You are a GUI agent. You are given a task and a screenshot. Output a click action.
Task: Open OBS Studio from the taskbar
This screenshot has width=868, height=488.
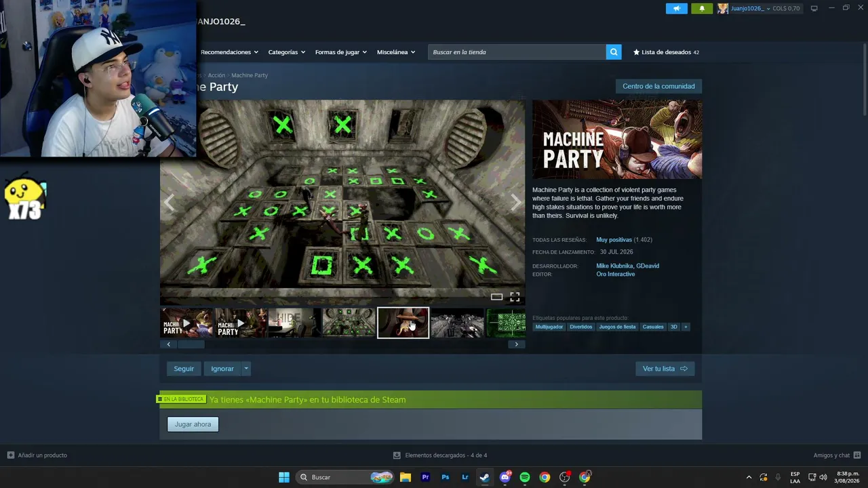pos(564,477)
